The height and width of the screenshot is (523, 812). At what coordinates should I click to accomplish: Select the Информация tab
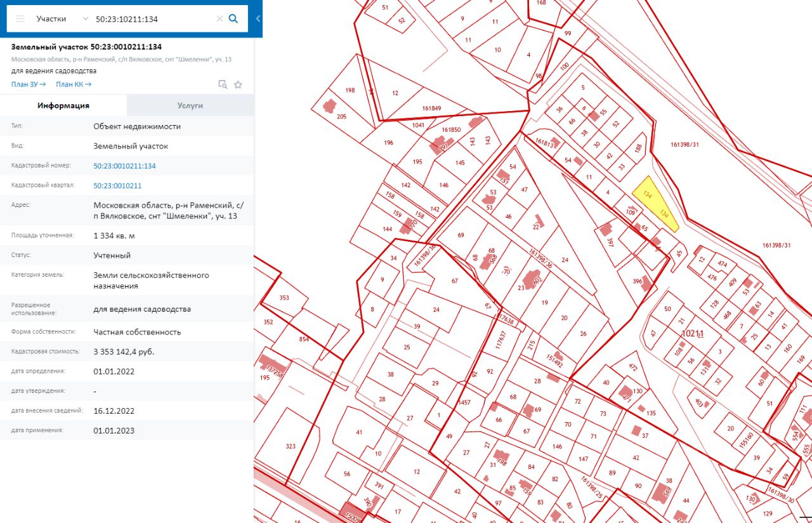coord(63,105)
